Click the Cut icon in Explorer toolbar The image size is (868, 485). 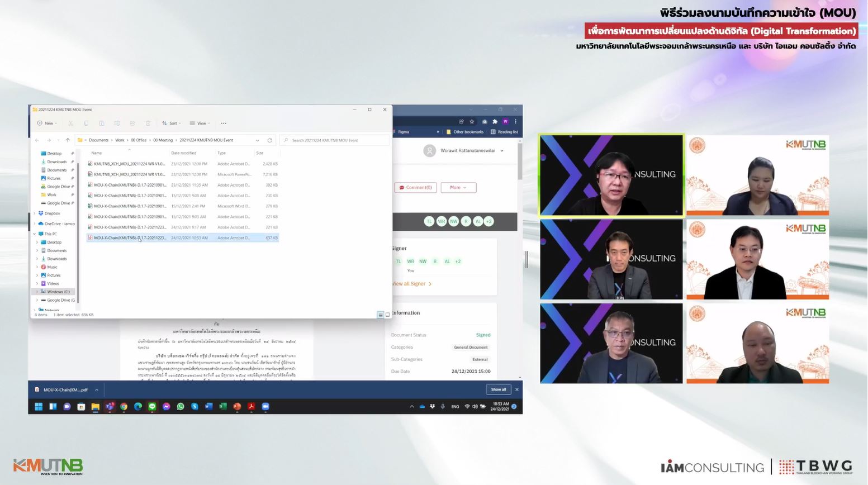click(71, 123)
